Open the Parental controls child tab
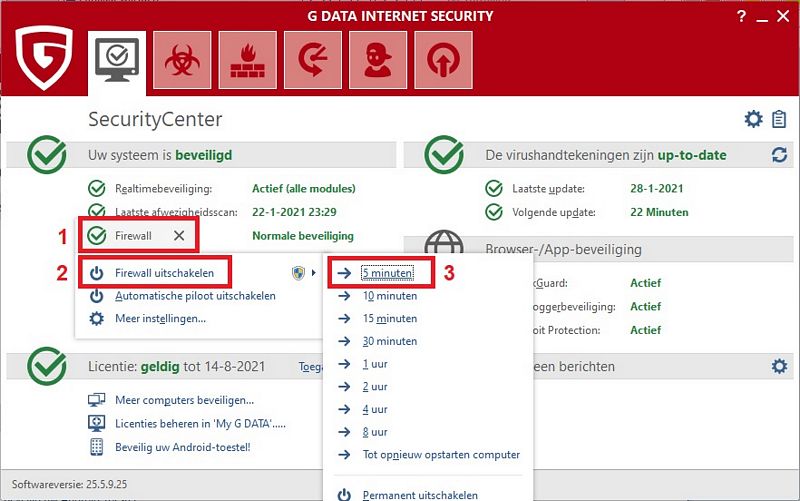Screen dimensions: 800x501 tap(378, 60)
